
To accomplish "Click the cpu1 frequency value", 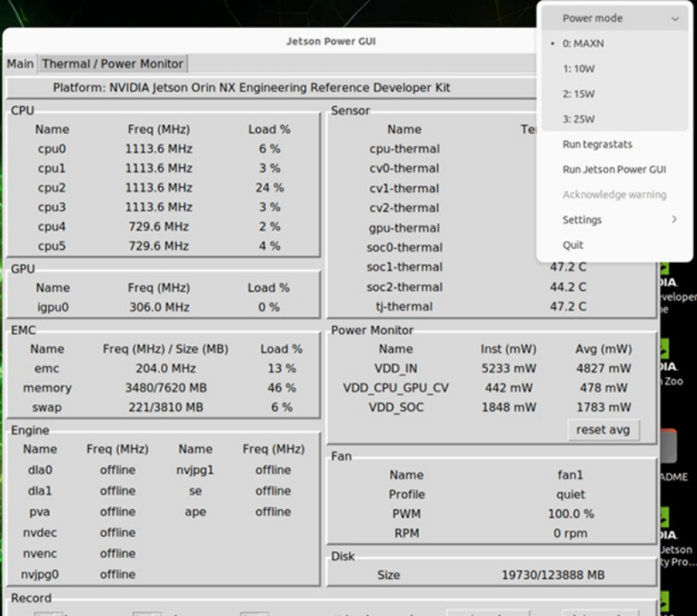I will point(159,168).
